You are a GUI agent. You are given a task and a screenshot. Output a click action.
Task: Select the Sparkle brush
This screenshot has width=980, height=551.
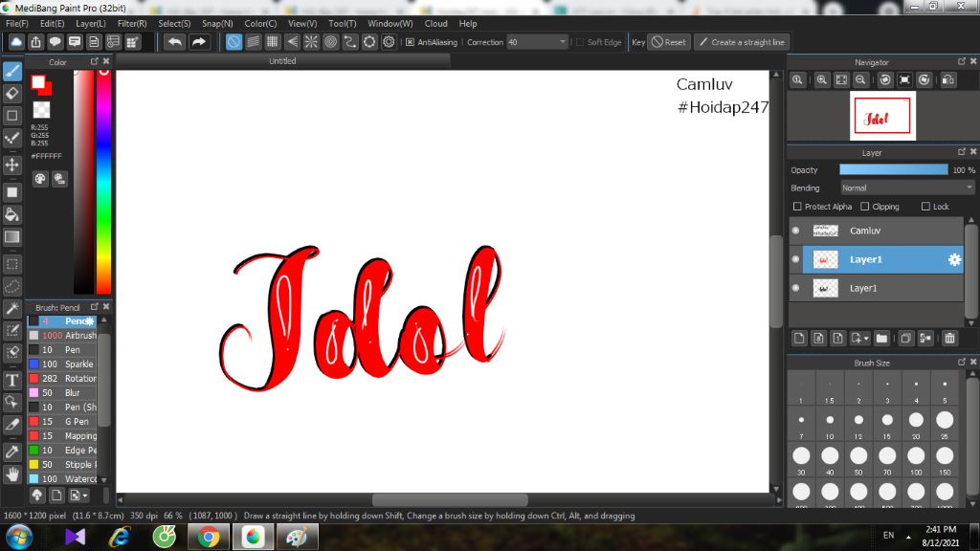[62, 364]
